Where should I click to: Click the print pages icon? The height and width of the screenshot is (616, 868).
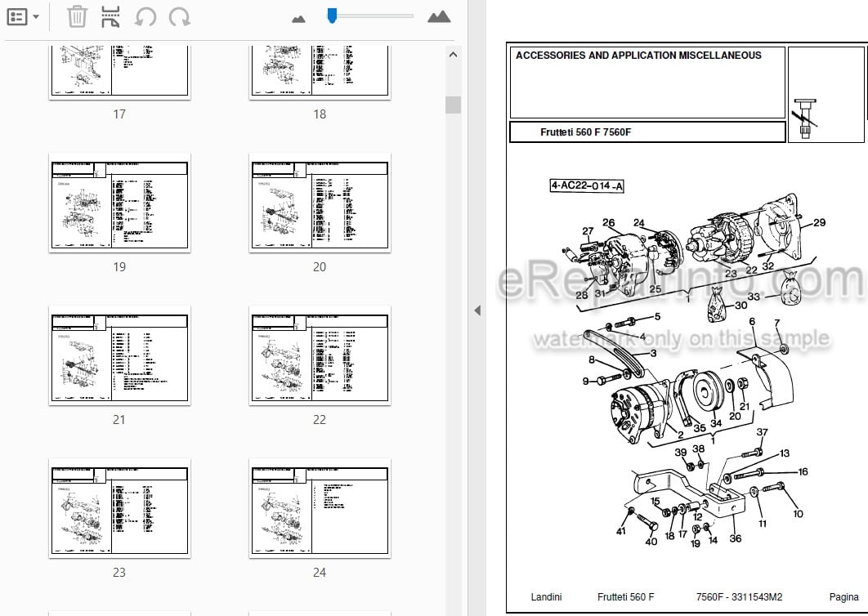tap(110, 16)
